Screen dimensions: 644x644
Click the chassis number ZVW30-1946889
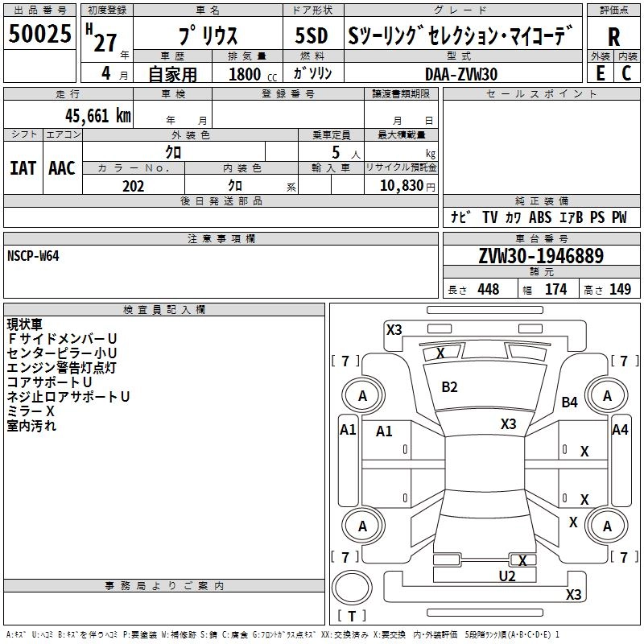[x=541, y=257]
